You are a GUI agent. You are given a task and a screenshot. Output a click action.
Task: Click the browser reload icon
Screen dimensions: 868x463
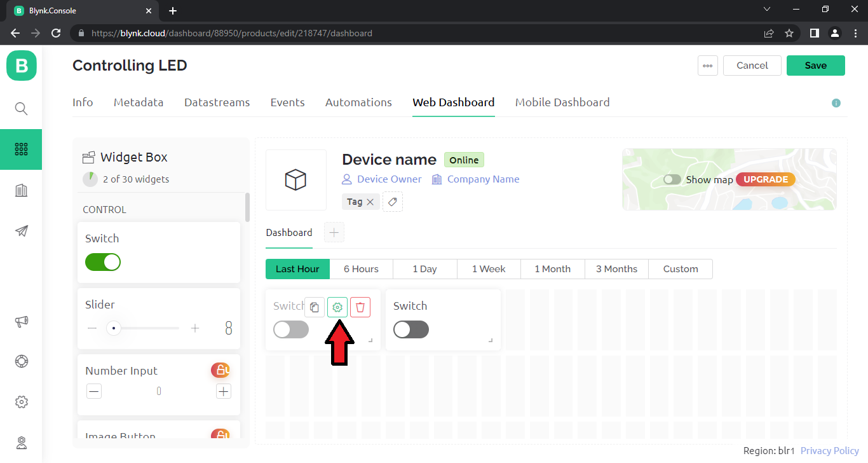point(56,33)
